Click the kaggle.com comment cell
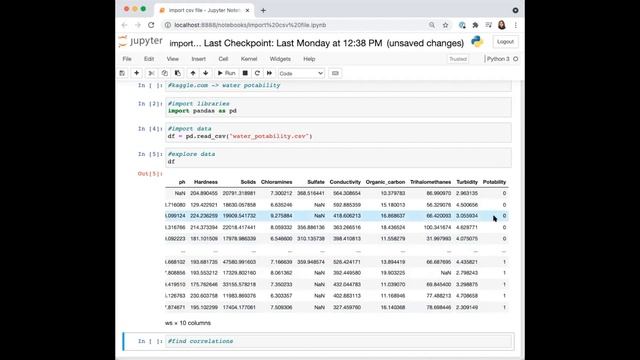This screenshot has width=640, height=360. coord(338,85)
